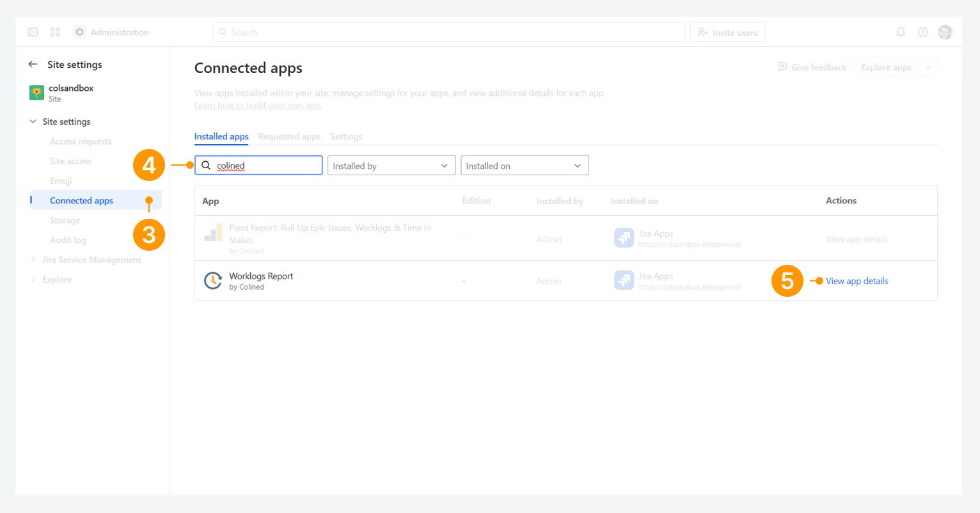Click the Installed by column header

(560, 201)
